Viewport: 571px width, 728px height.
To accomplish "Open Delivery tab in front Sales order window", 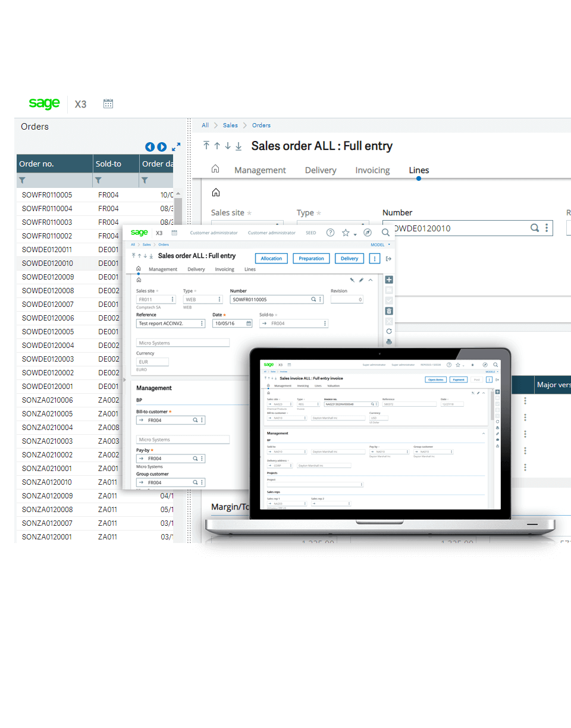I will [x=196, y=269].
